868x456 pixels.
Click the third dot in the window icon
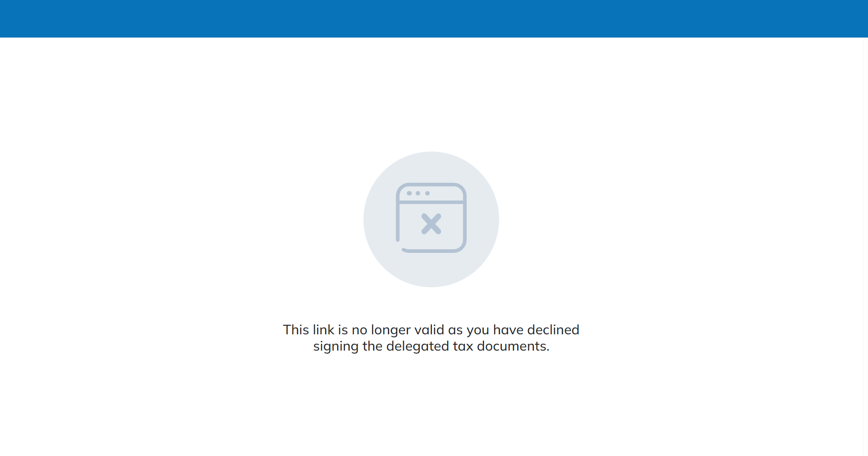point(427,193)
